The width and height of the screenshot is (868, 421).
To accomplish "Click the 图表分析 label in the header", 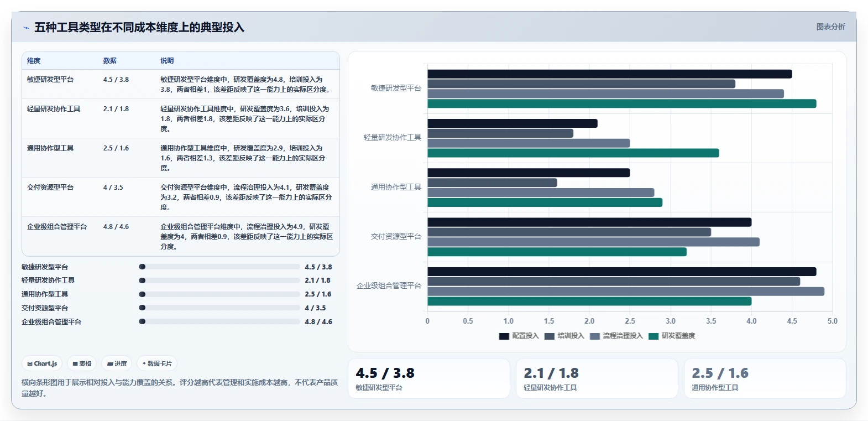I will (830, 27).
